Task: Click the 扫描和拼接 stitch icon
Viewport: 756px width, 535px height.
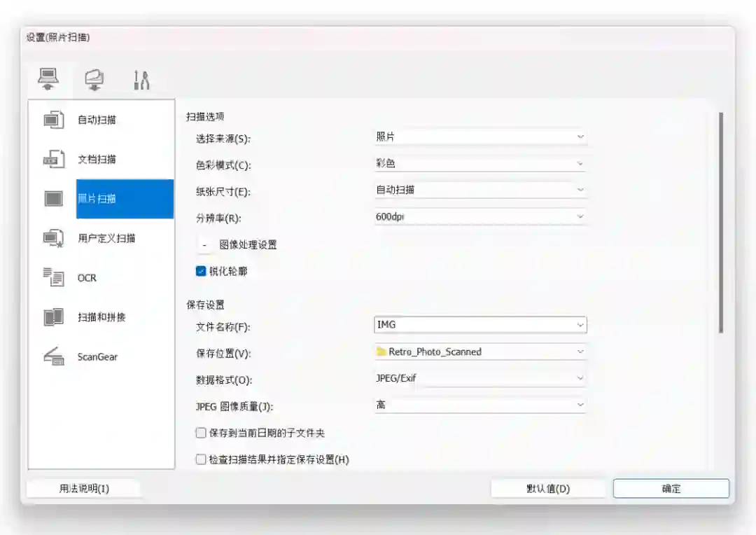Action: (x=53, y=317)
